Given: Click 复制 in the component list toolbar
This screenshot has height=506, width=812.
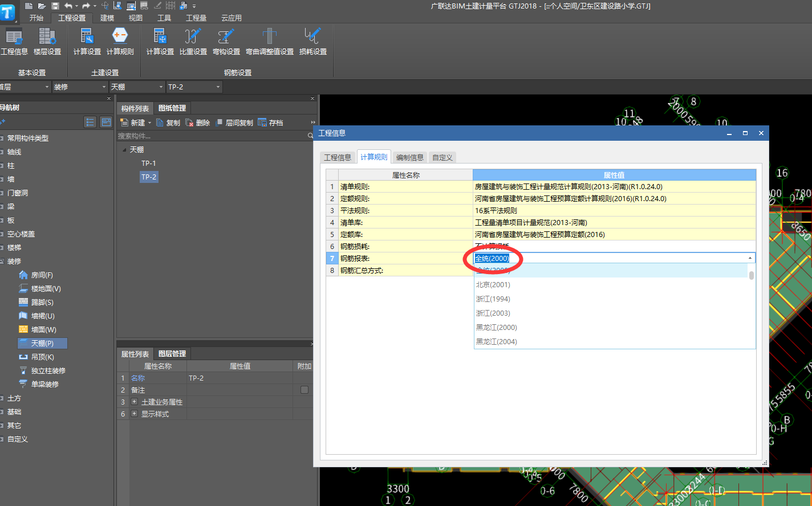Looking at the screenshot, I should pos(168,123).
